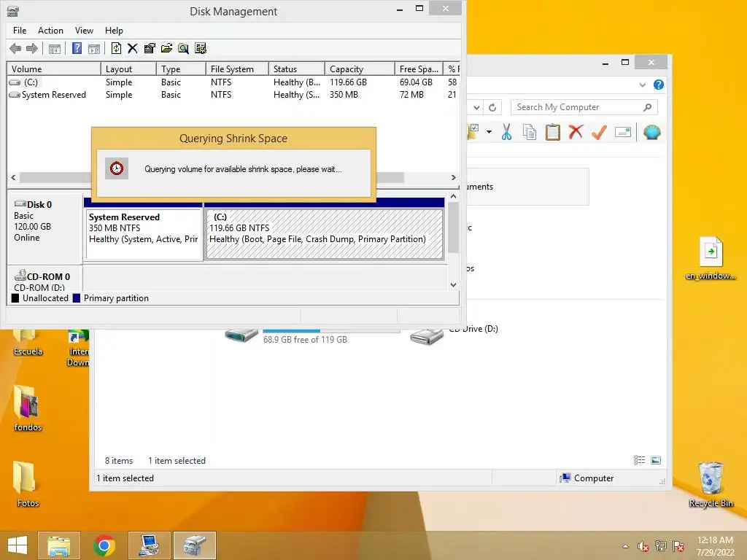The image size is (747, 560).
Task: Open the disk settings toolbar icon
Action: [201, 48]
